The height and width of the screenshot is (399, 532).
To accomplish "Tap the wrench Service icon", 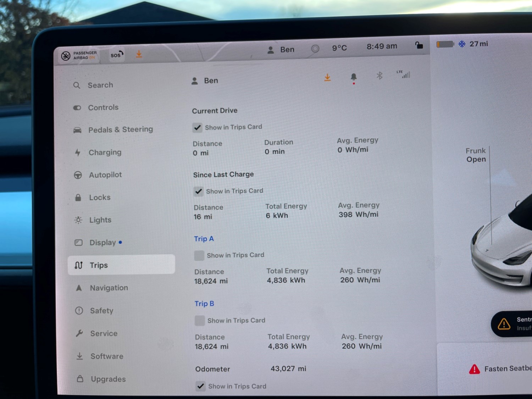I will pyautogui.click(x=79, y=333).
